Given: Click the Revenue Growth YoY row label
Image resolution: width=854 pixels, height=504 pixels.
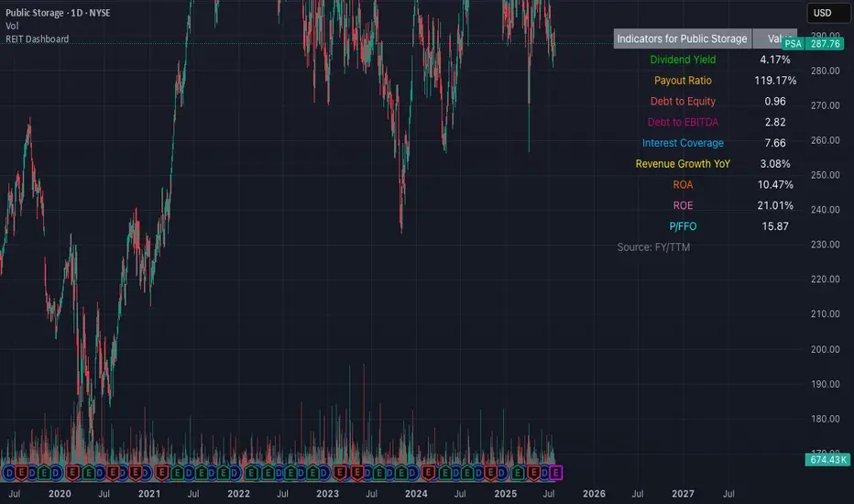Looking at the screenshot, I should pos(683,163).
